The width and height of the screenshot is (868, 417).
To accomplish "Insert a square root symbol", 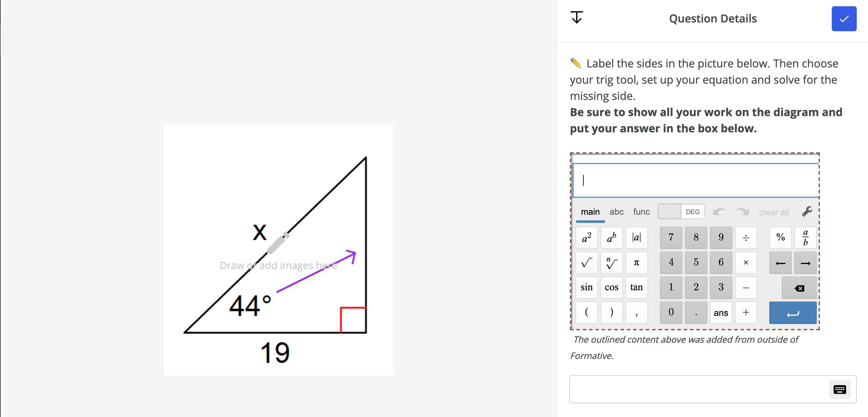I will click(x=587, y=262).
